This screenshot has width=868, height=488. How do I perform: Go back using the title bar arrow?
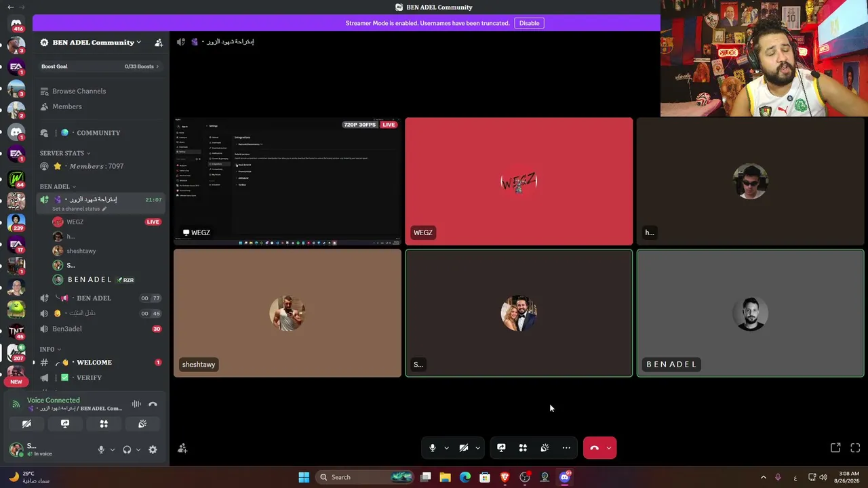click(x=10, y=7)
